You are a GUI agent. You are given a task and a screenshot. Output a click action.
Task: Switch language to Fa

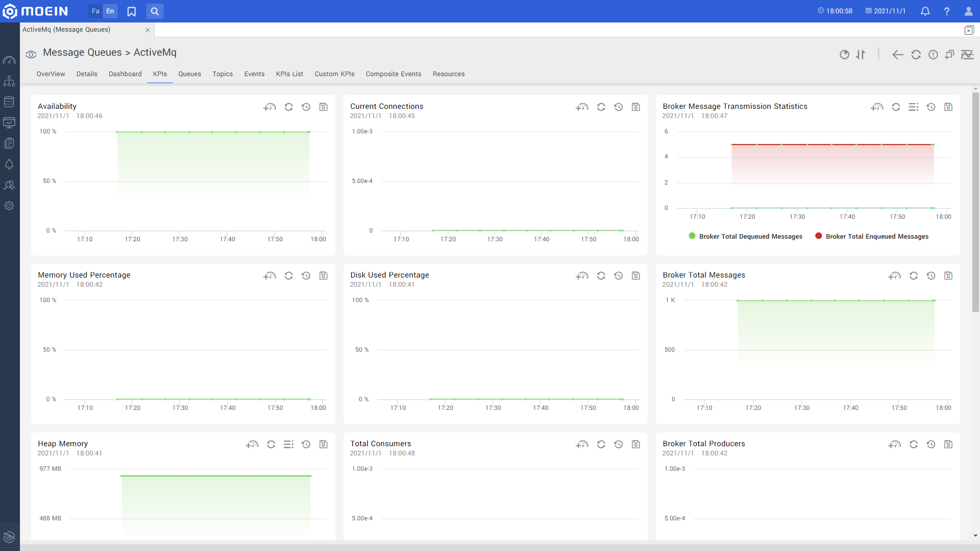pyautogui.click(x=96, y=11)
